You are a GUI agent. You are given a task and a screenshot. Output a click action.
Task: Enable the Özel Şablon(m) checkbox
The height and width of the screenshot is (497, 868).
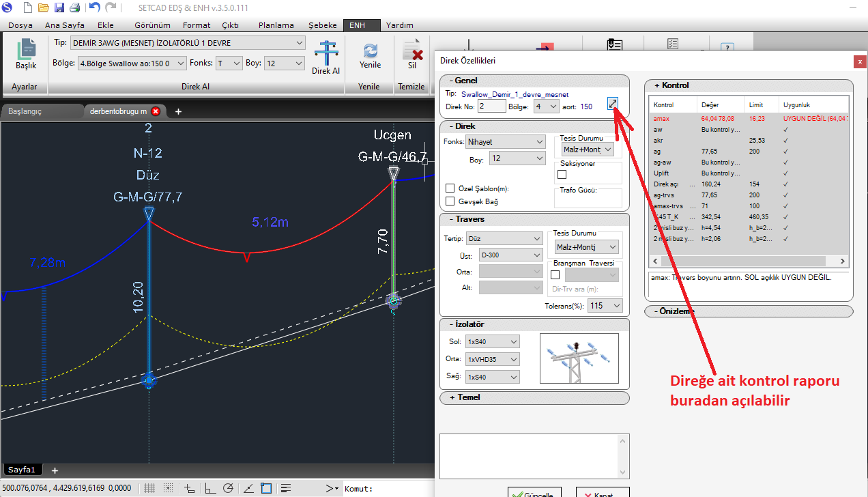click(x=450, y=188)
